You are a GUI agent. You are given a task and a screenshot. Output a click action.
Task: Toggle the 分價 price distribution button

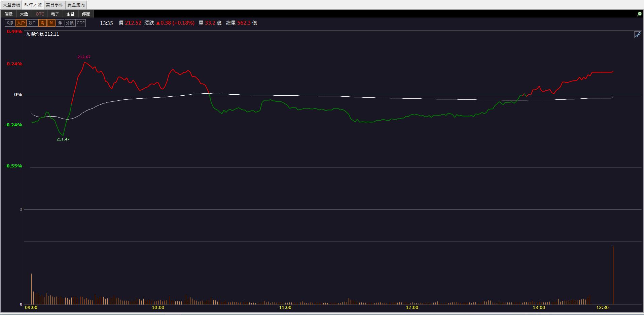[x=70, y=23]
